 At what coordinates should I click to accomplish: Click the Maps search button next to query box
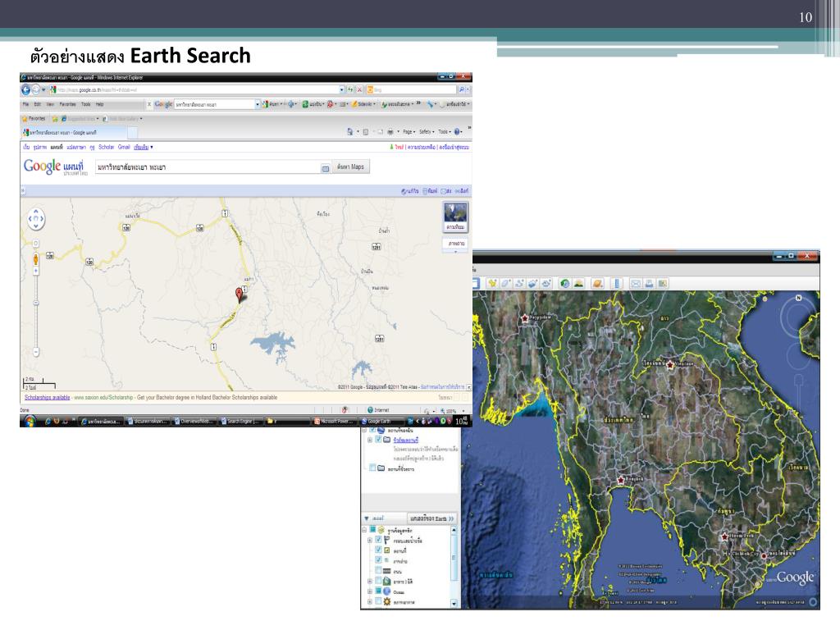tap(351, 167)
